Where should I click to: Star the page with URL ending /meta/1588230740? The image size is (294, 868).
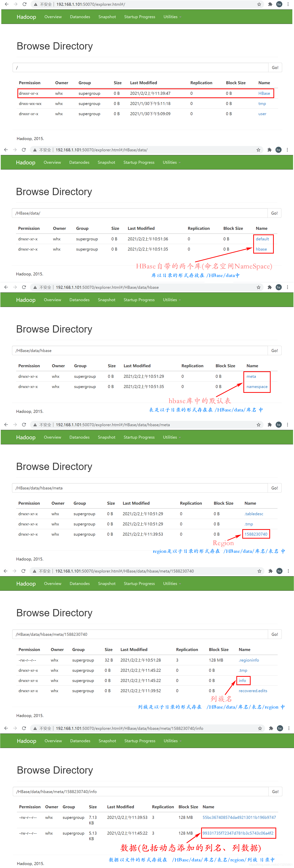(259, 571)
